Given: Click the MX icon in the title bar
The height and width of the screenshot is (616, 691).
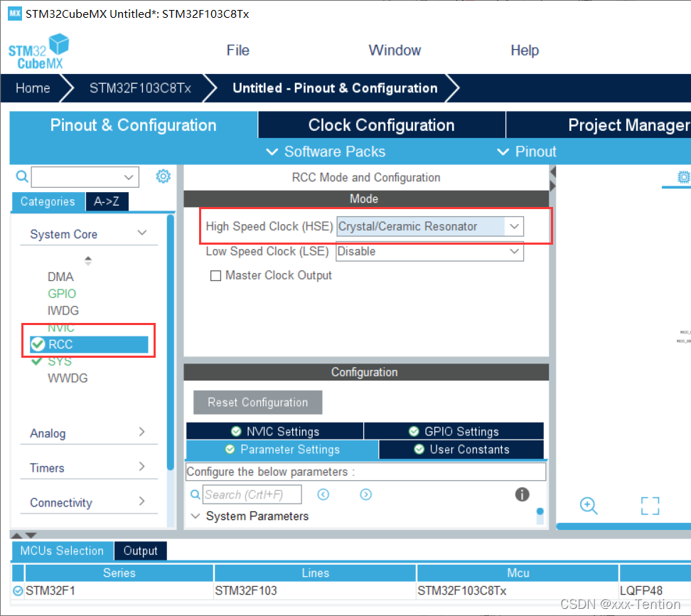Looking at the screenshot, I should (14, 14).
